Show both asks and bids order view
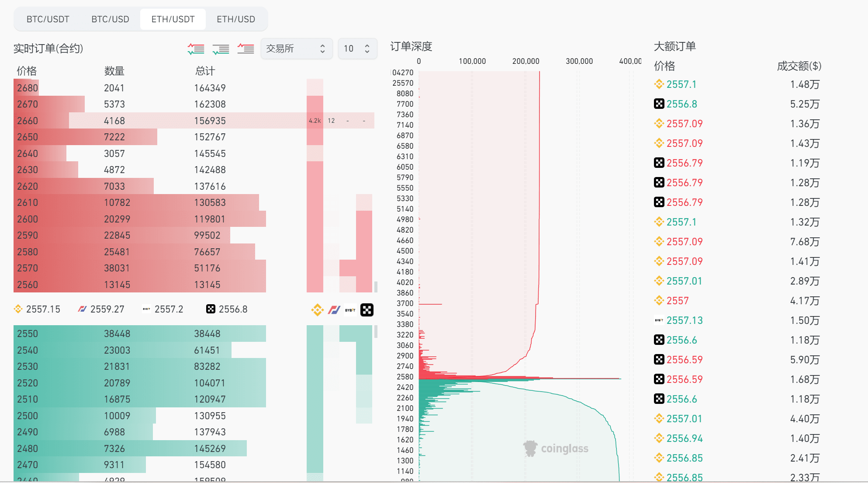This screenshot has height=483, width=868. click(x=196, y=49)
